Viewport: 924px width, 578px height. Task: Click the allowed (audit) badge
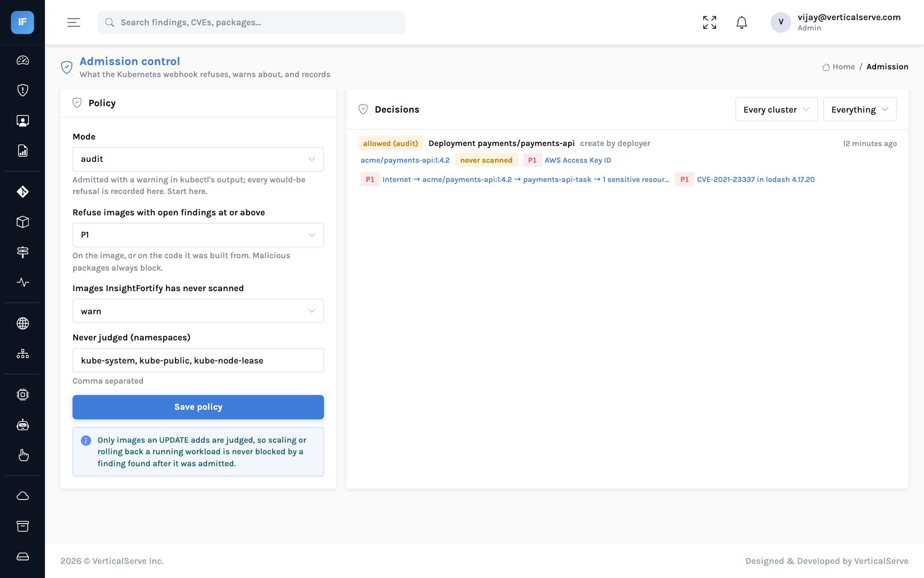[x=391, y=143]
